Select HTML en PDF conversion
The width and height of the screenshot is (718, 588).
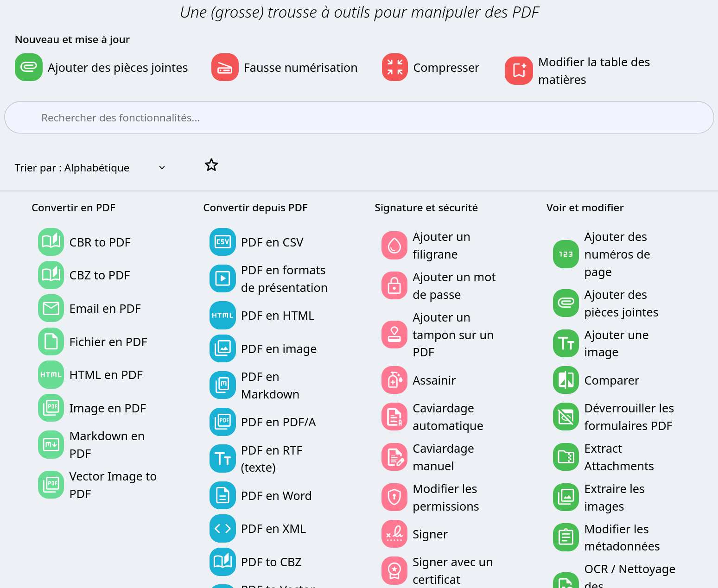106,374
